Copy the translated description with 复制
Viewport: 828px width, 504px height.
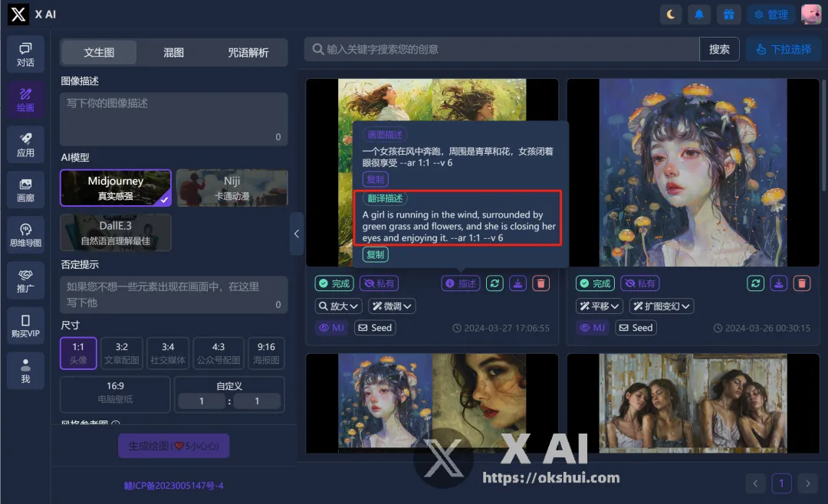(375, 254)
